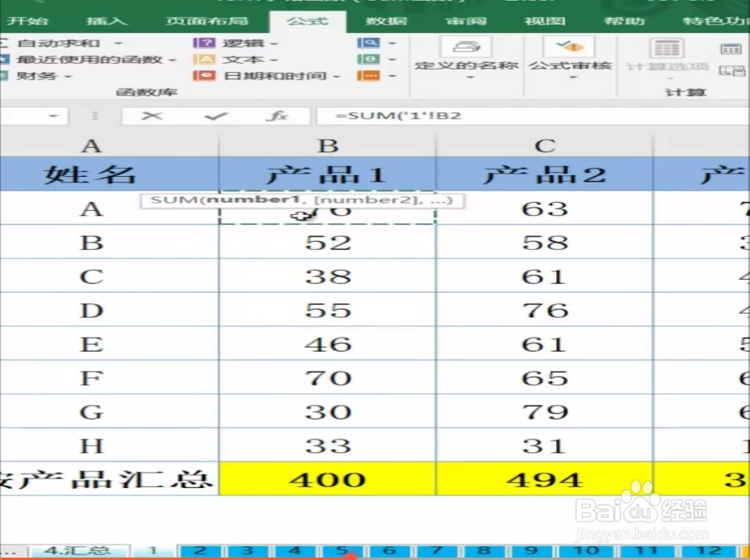This screenshot has width=750, height=560.
Task: Select column B header
Action: click(x=327, y=145)
